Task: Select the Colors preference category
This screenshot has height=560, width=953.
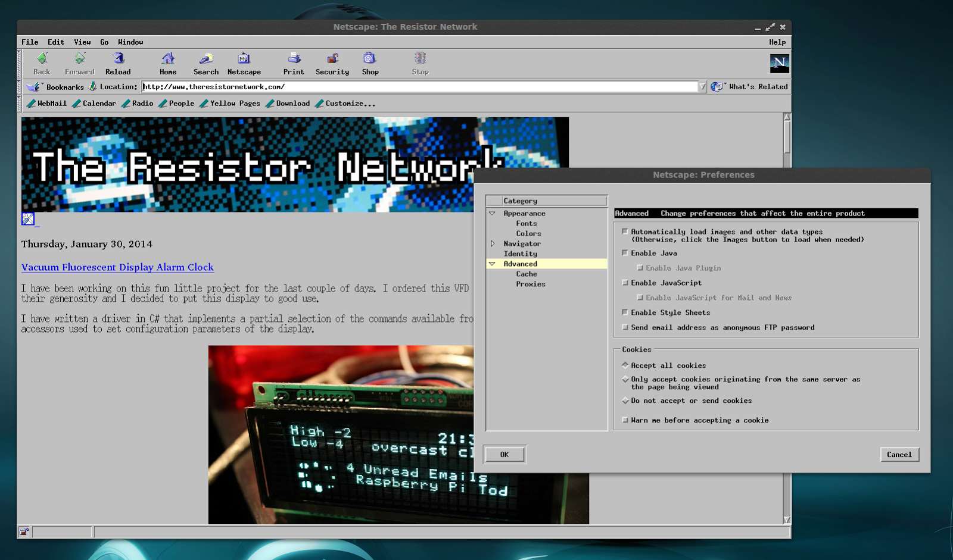Action: (x=529, y=233)
